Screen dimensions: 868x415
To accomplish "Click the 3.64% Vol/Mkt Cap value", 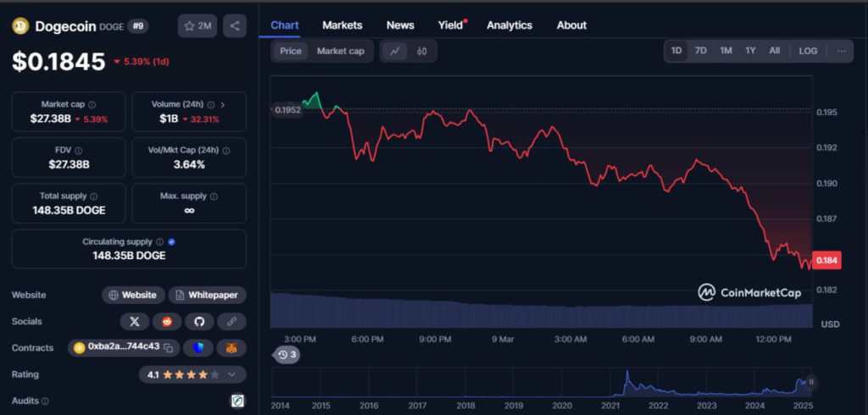I will point(189,164).
